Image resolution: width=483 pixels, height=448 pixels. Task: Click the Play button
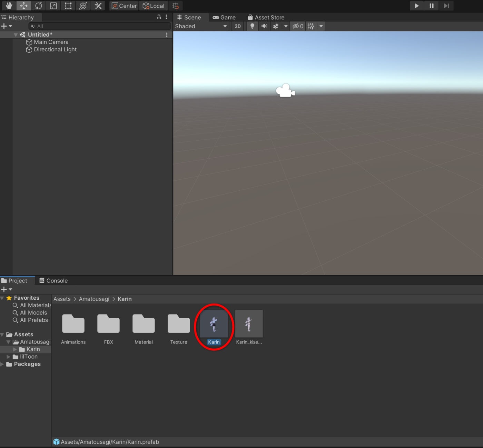point(417,6)
